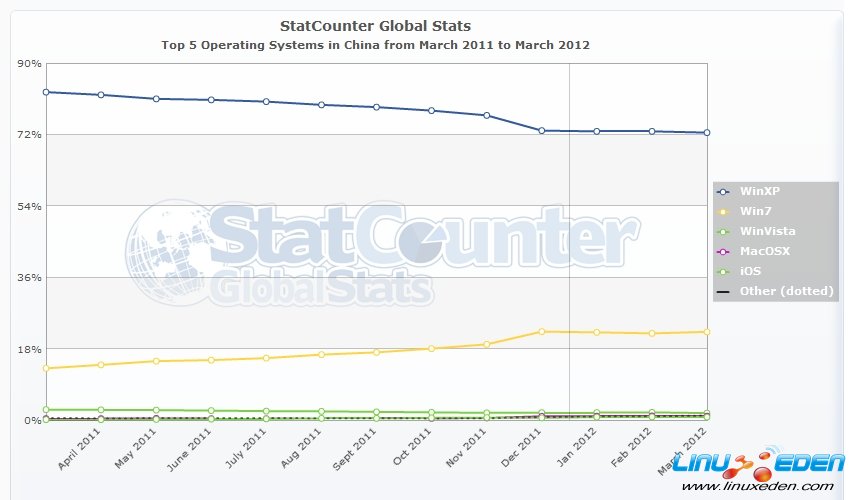Select the Win7 data point for March 2012

pyautogui.click(x=706, y=331)
